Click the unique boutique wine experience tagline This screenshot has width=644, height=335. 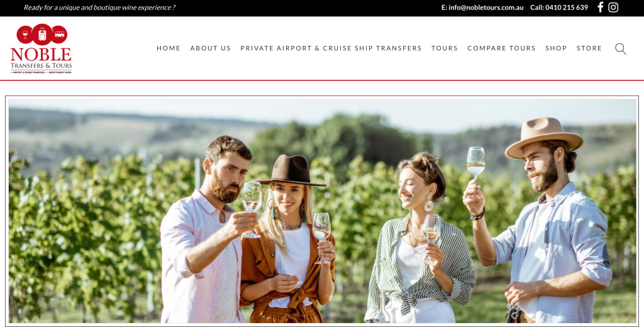(x=99, y=8)
